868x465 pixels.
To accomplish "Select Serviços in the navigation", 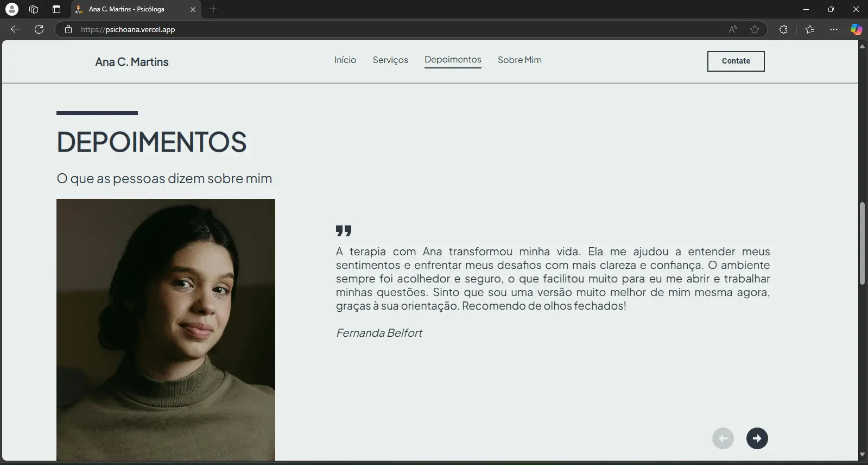I will click(x=390, y=60).
